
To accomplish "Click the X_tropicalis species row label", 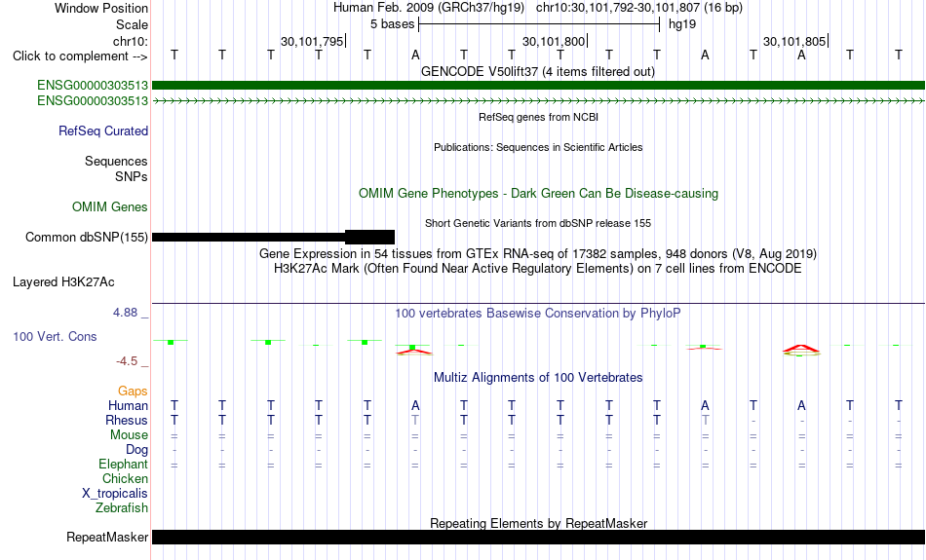I will click(115, 494).
